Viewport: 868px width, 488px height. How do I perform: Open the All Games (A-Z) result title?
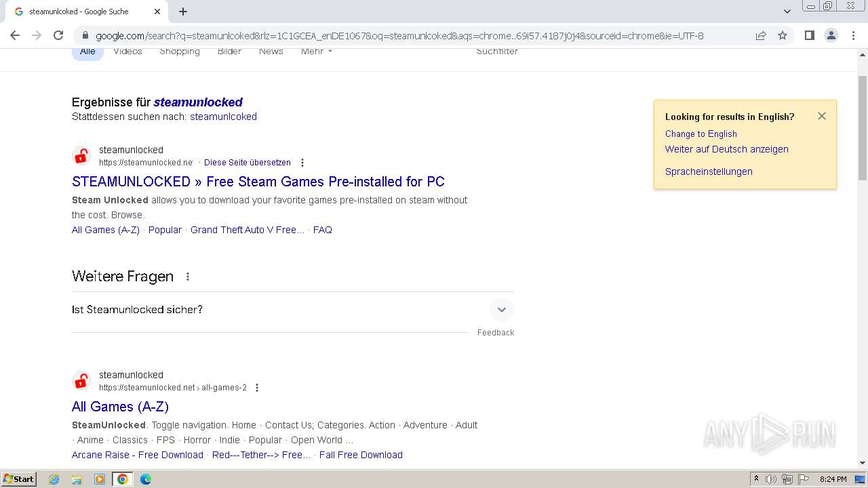coord(120,407)
